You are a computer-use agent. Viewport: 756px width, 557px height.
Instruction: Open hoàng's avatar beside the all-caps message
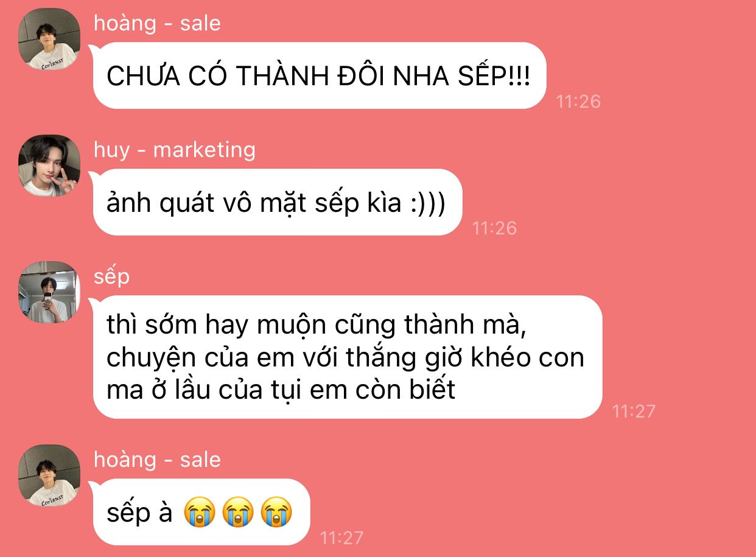49,39
